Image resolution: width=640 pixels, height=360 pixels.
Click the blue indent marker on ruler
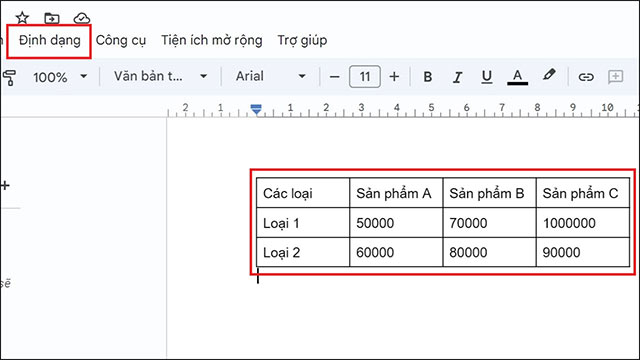tap(256, 109)
